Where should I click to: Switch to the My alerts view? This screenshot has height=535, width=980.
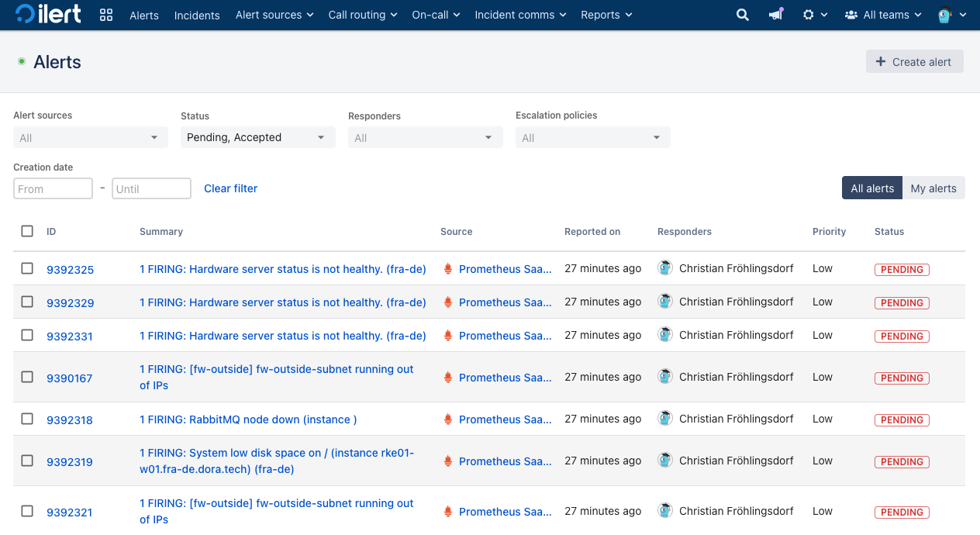933,188
